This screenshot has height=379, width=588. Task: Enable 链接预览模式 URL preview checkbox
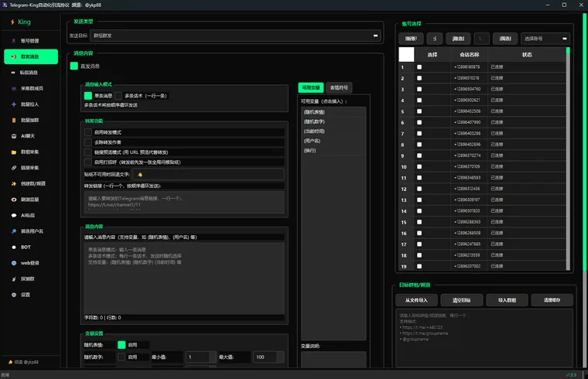[88, 152]
